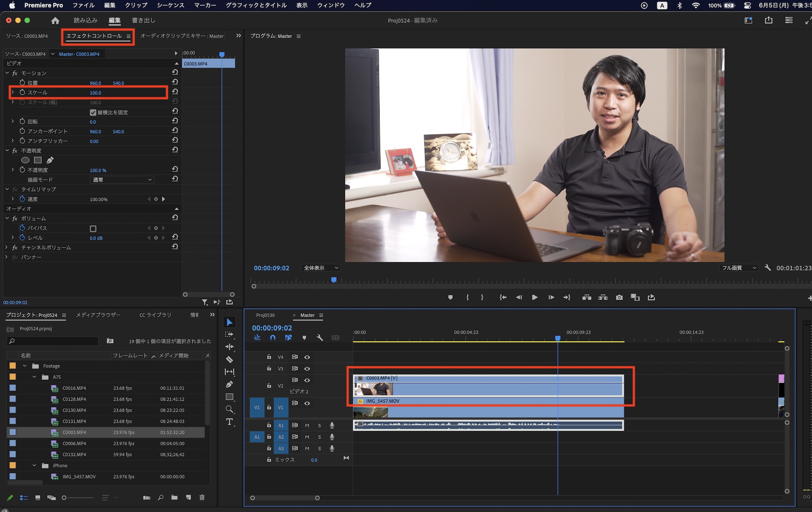Expand the チャンネルボリューム effect
The height and width of the screenshot is (512, 812).
[x=6, y=247]
